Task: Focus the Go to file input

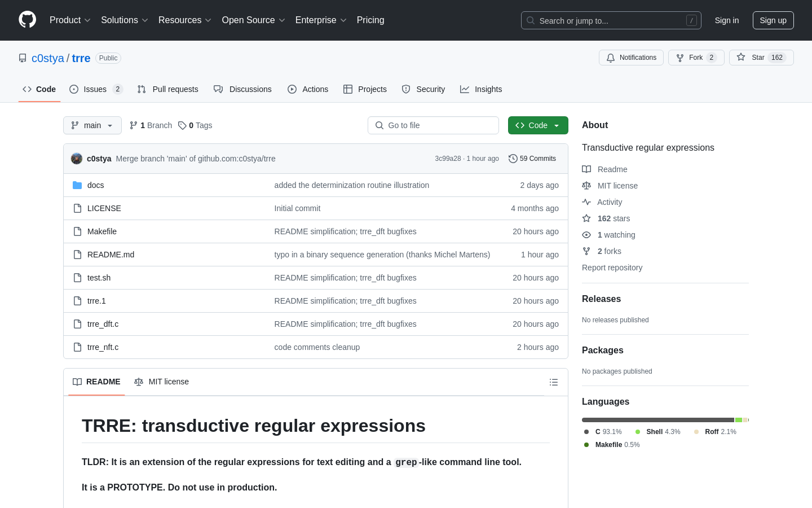Action: point(433,125)
